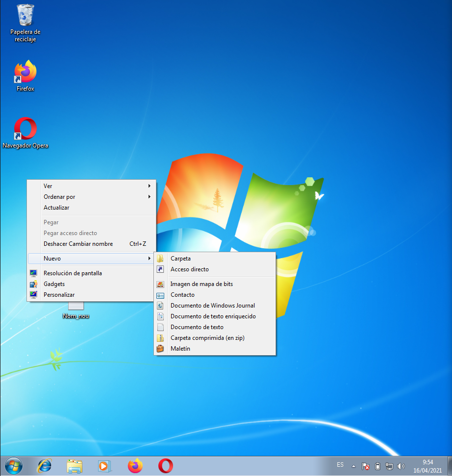452x476 pixels.
Task: Click the Show desktop strip
Action: point(450,466)
